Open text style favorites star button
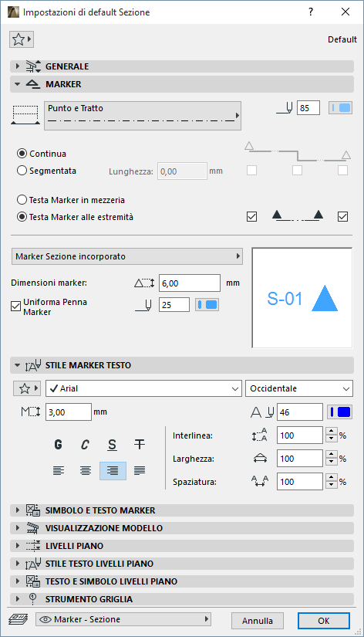Screen dimensions: 364x637 tap(27, 389)
